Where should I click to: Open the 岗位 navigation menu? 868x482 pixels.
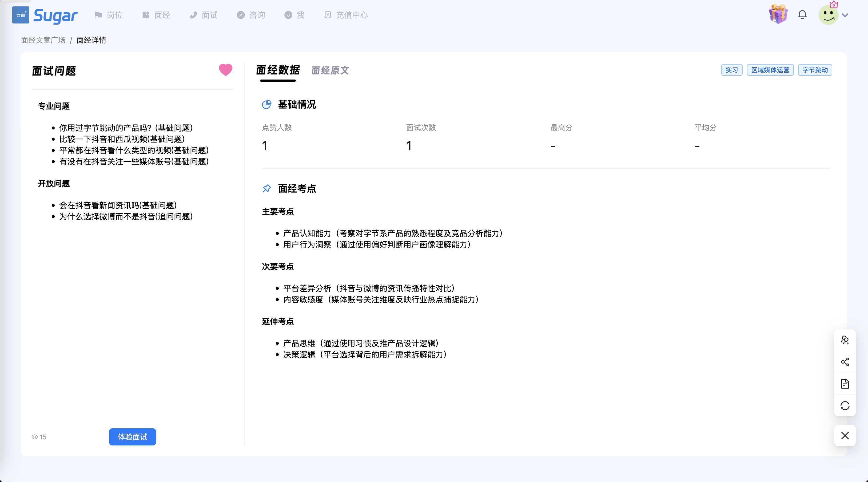click(x=109, y=15)
